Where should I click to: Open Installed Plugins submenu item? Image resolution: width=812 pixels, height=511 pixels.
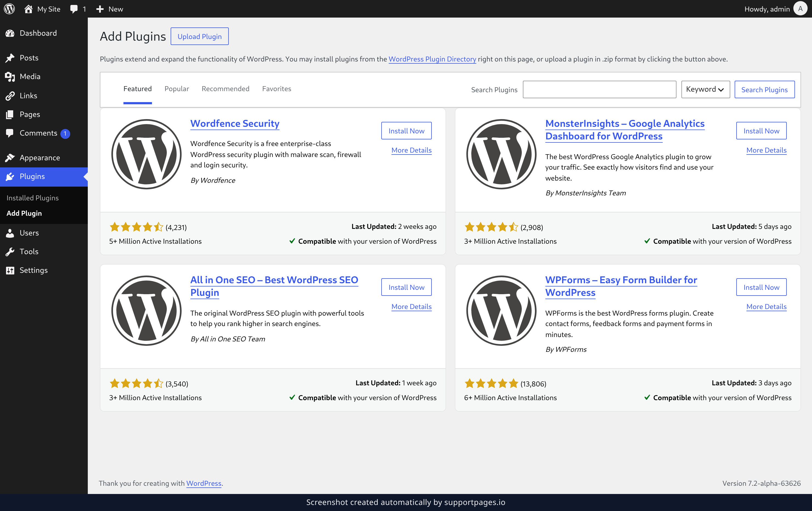click(32, 198)
